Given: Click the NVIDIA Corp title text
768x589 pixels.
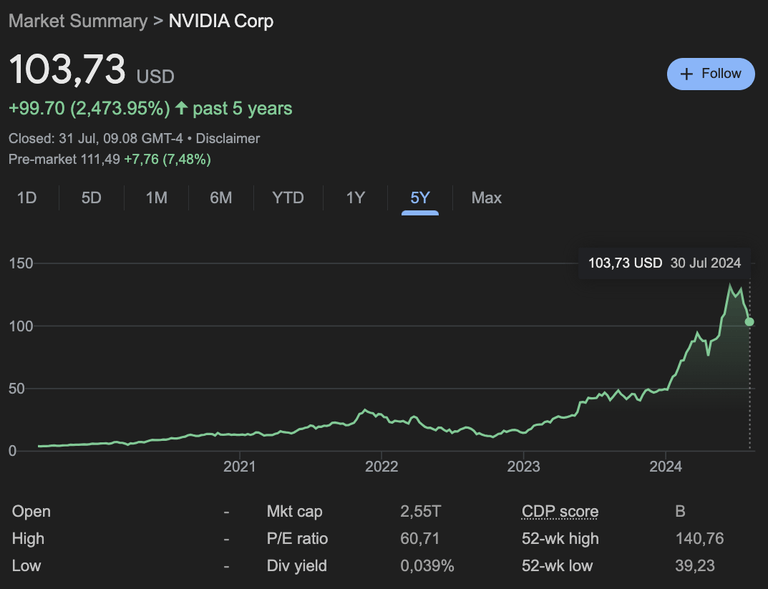Looking at the screenshot, I should click(221, 21).
